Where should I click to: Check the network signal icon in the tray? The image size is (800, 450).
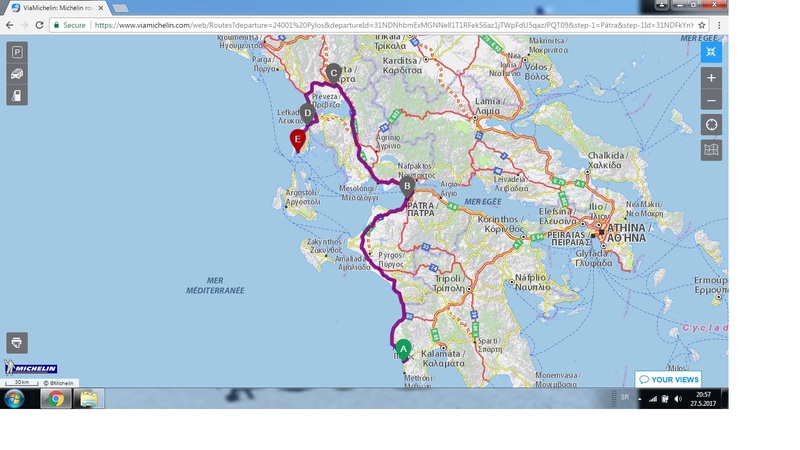coord(653,399)
